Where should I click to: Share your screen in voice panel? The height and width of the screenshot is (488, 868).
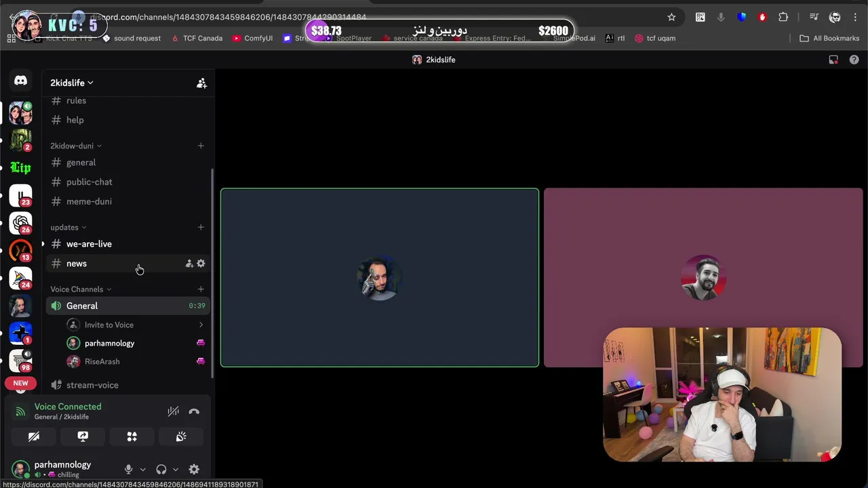[83, 437]
